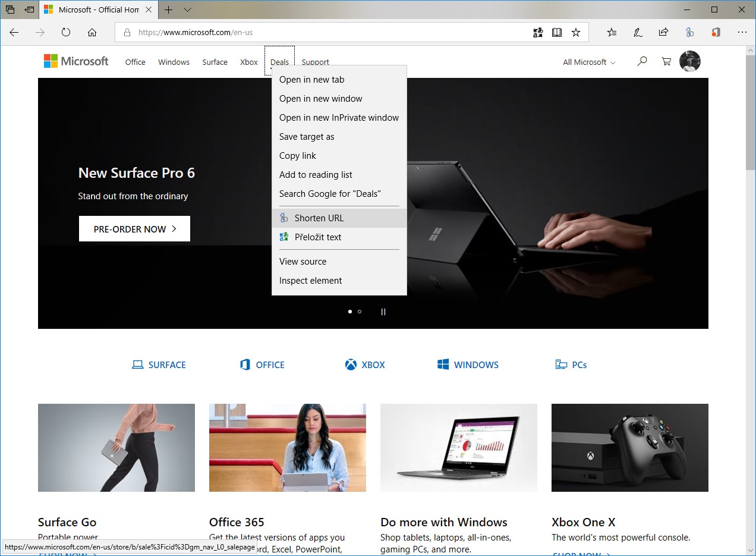The height and width of the screenshot is (556, 756).
Task: Click the page vertical scrollbar thumb
Action: (750, 113)
